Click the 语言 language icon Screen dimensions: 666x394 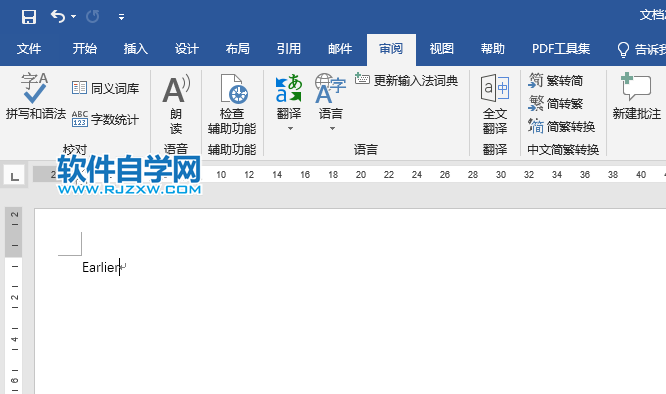click(x=330, y=89)
